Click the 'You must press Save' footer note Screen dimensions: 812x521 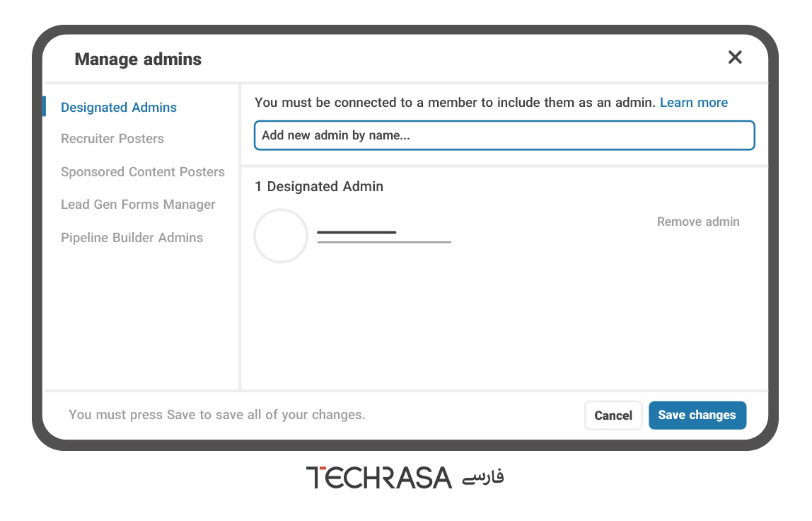point(216,415)
